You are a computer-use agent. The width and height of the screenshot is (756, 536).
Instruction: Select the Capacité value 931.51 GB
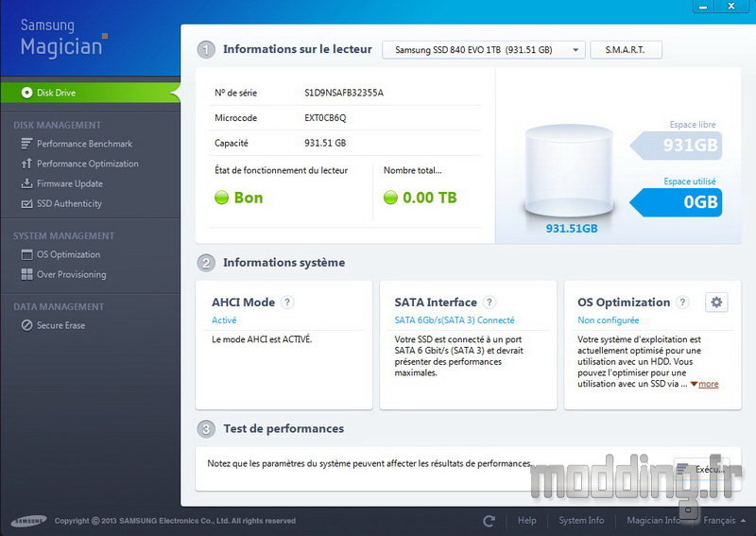(325, 143)
